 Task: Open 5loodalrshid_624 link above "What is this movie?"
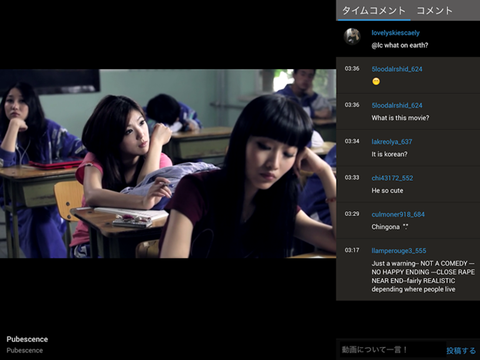point(397,105)
